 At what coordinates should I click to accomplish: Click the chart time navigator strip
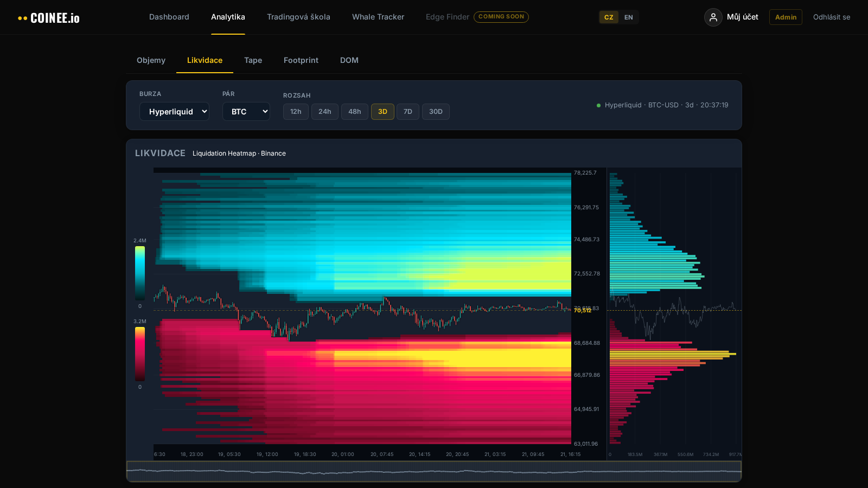tap(433, 471)
